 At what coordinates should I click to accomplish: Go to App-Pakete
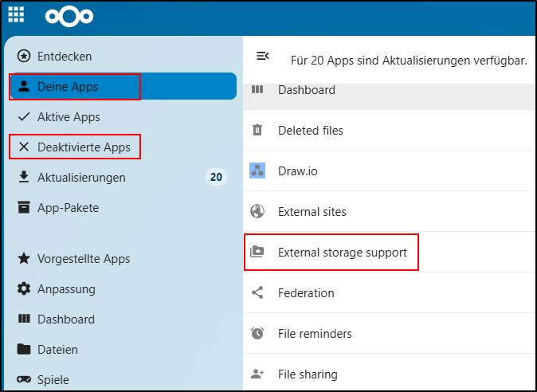[68, 208]
